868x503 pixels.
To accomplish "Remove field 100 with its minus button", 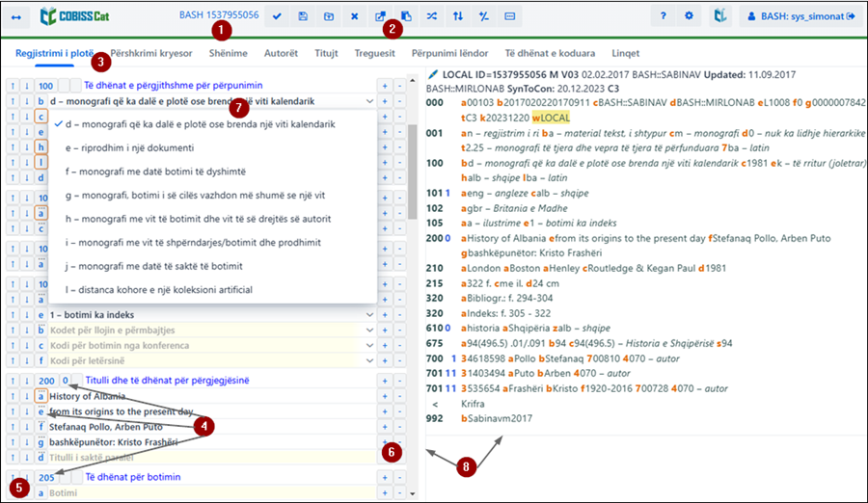I will [x=399, y=86].
